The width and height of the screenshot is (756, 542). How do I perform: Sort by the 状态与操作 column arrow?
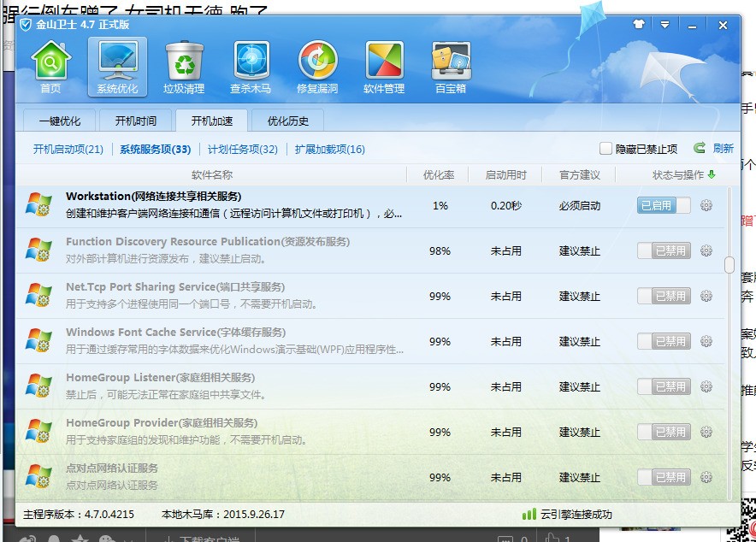(x=712, y=175)
